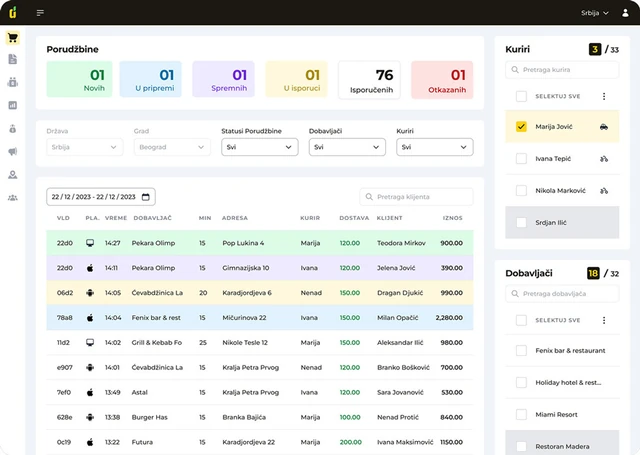Click search icon in Pretraga kurira field
The image size is (640, 455).
pyautogui.click(x=515, y=70)
